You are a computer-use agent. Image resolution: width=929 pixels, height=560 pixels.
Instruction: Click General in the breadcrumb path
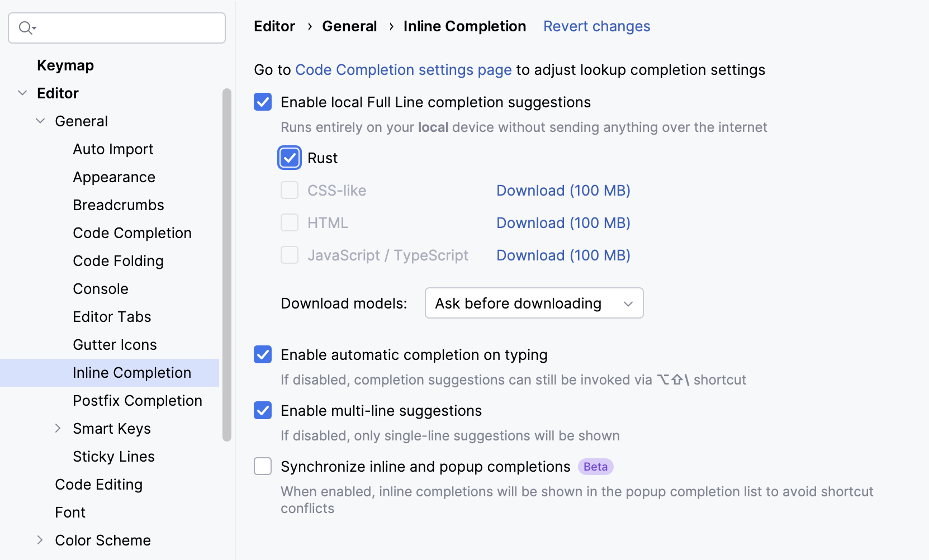click(349, 26)
